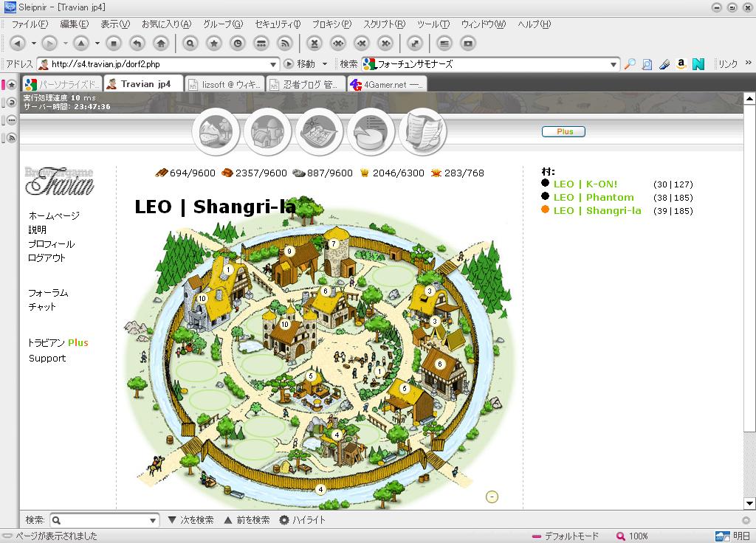Click the browser Back arrow button

tap(18, 44)
